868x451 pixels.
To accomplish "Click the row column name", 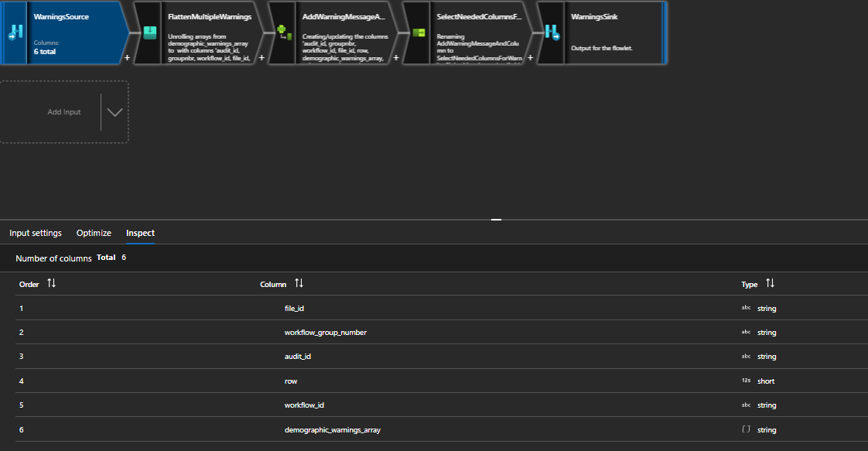I will 291,381.
